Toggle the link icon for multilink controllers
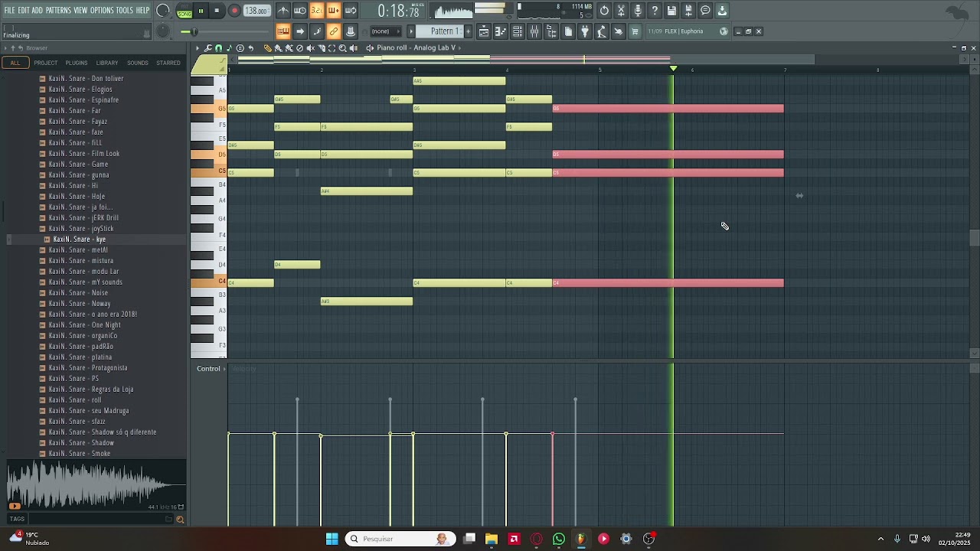The height and width of the screenshot is (551, 980). pos(333,31)
